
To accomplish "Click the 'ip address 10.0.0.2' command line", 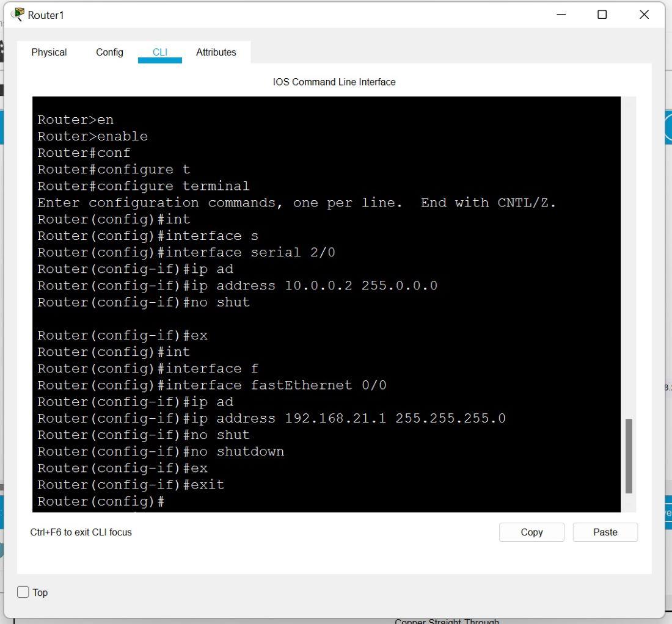I will tap(237, 286).
